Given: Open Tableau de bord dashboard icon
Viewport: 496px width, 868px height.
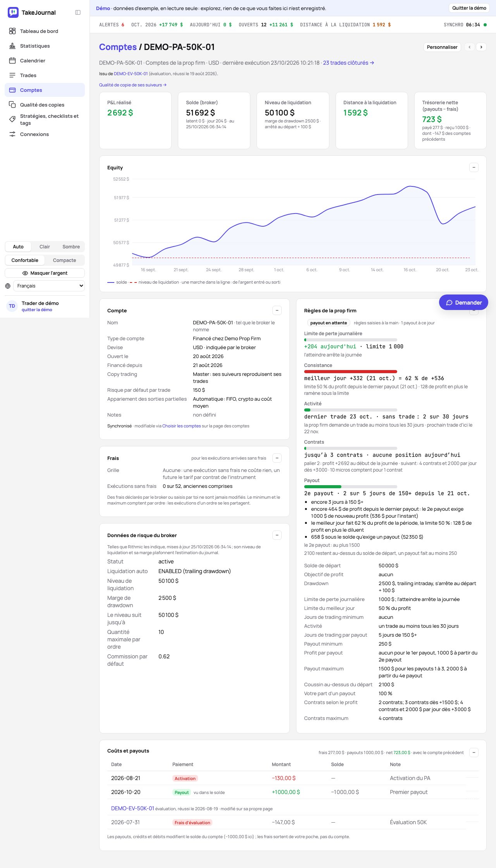Looking at the screenshot, I should [x=12, y=31].
